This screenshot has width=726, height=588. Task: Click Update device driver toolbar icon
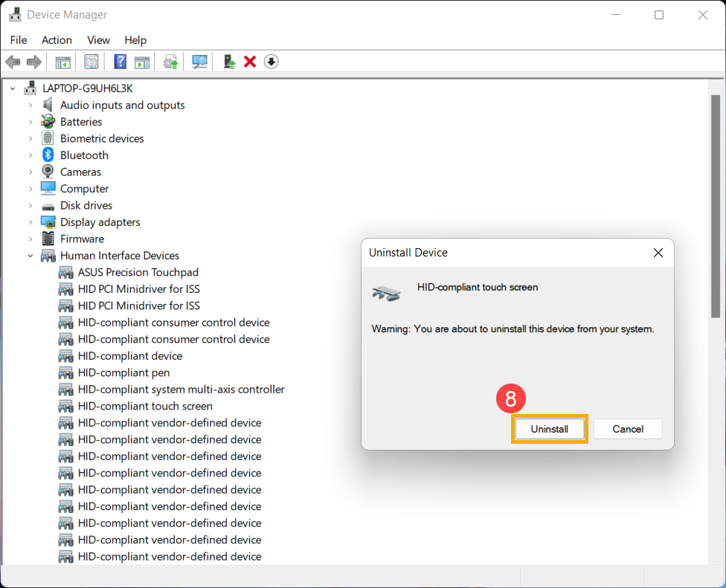coord(171,62)
